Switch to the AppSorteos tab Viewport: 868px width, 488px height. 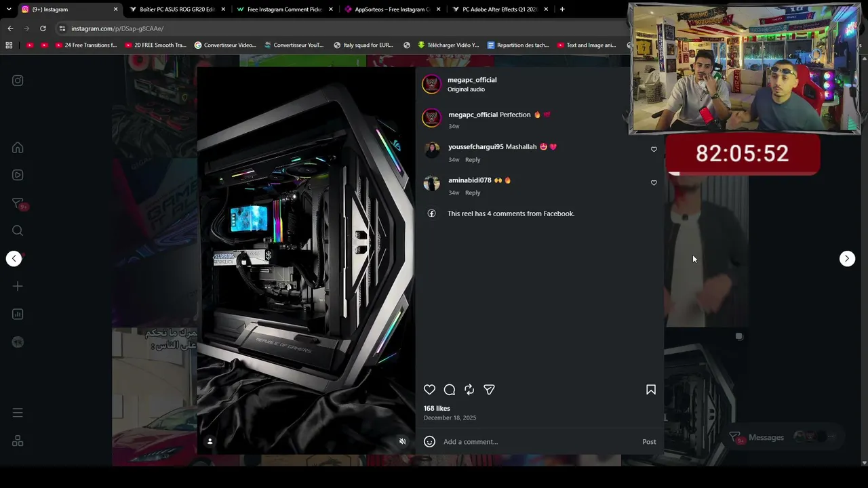coord(392,9)
